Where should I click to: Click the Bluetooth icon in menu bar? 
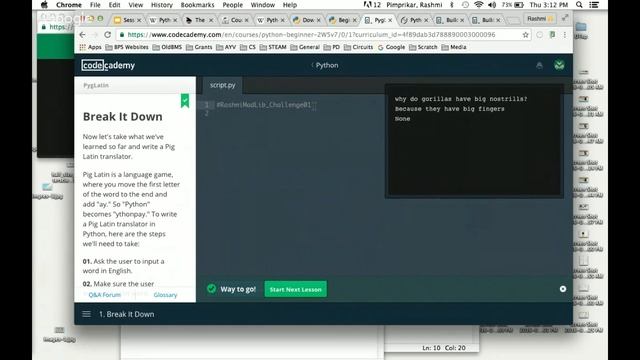coord(452,5)
